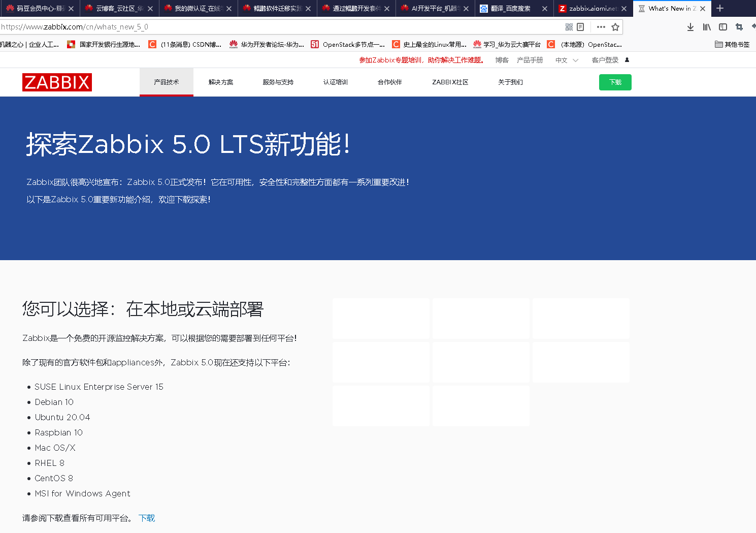
Task: Bookmark this page with the star
Action: click(x=615, y=27)
